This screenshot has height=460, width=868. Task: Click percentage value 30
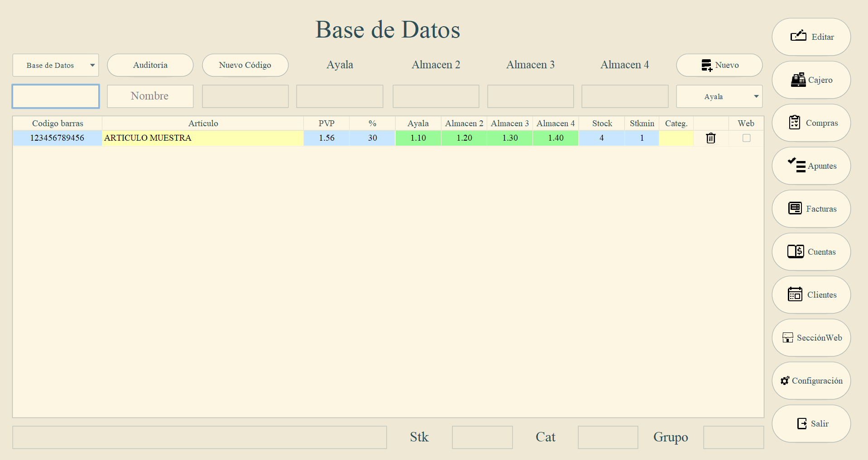(x=372, y=138)
